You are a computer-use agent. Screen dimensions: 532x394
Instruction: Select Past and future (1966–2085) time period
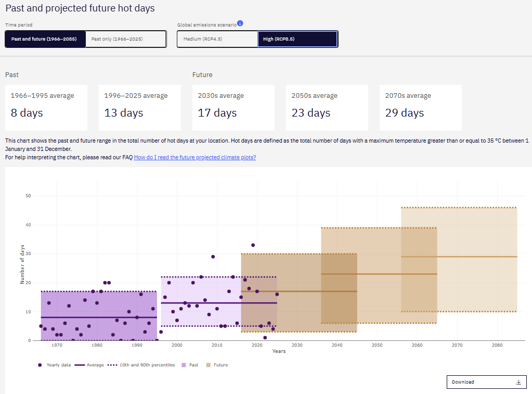click(x=45, y=39)
